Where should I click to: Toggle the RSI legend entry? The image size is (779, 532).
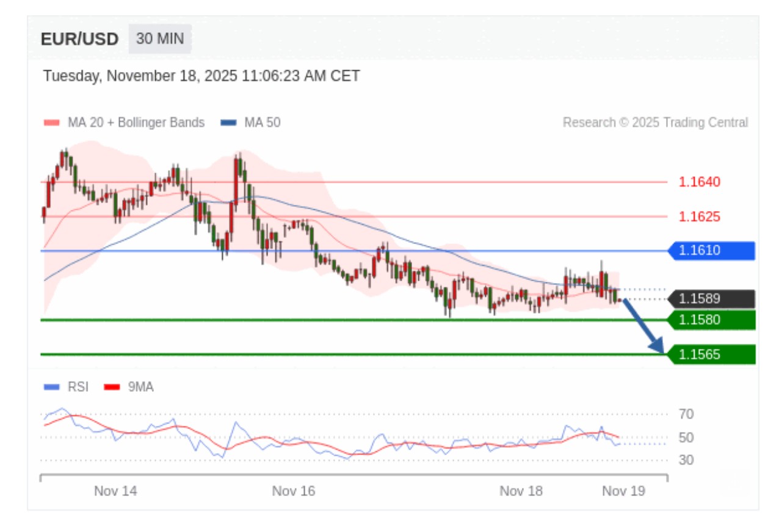coord(67,387)
